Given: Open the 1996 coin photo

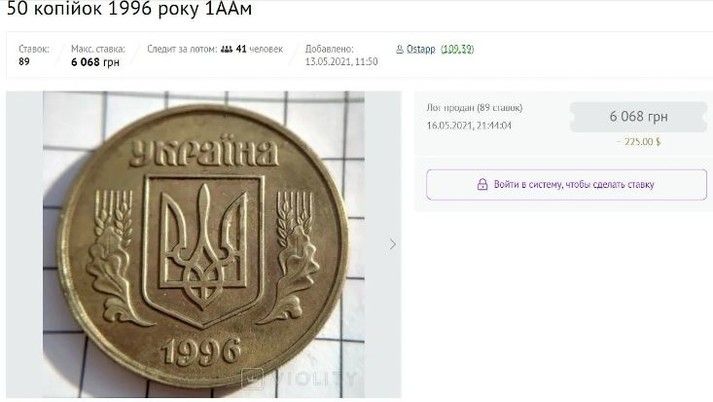Looking at the screenshot, I should point(204,245).
